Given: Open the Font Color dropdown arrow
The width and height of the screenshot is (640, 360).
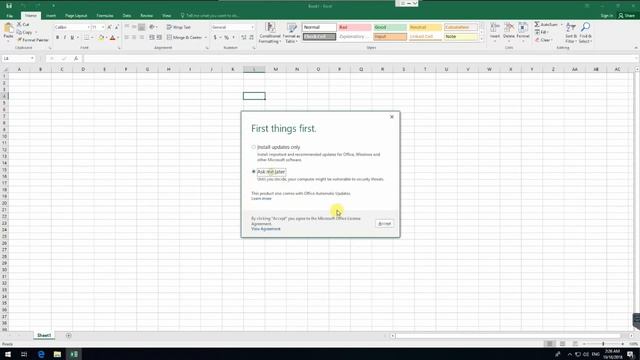Looking at the screenshot, I should click(x=118, y=38).
